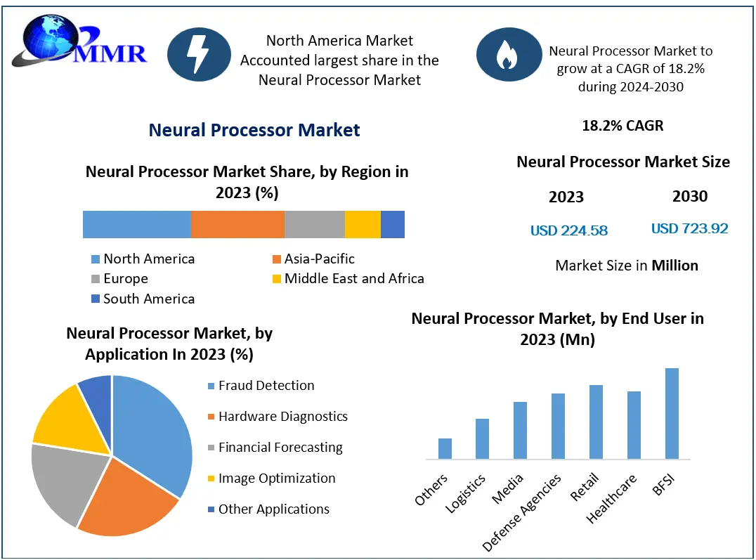Click the Europe gray legend square
This screenshot has height=560, width=756.
coord(96,279)
